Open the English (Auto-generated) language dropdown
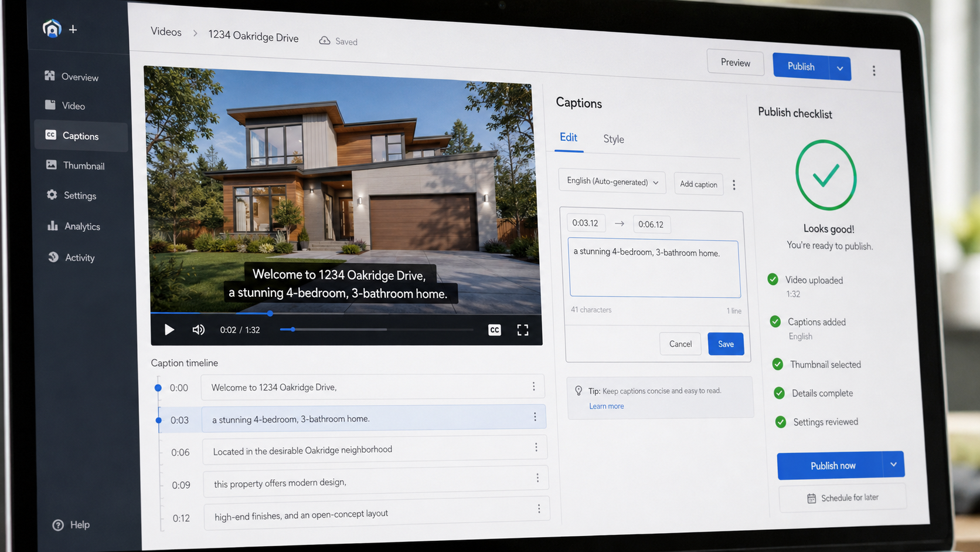 [612, 181]
